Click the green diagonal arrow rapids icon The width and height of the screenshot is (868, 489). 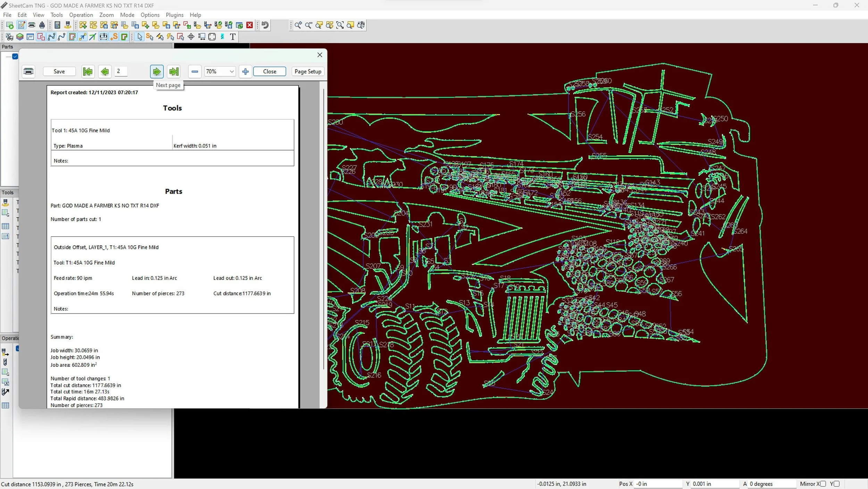92,36
